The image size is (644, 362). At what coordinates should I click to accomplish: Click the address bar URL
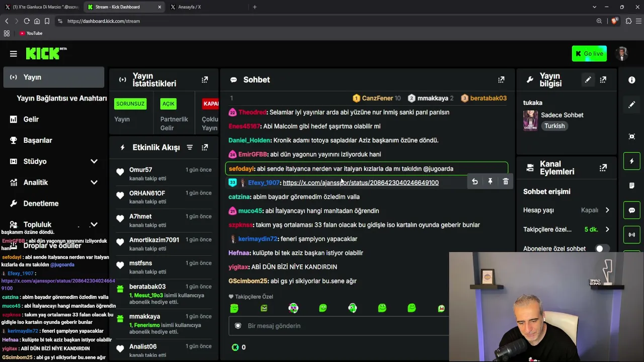(x=104, y=21)
